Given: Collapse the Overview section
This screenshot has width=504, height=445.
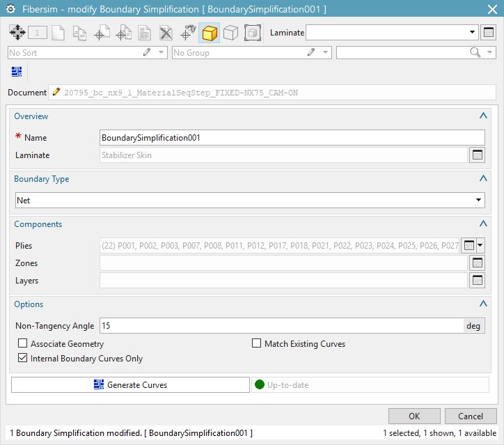Looking at the screenshot, I should point(483,116).
